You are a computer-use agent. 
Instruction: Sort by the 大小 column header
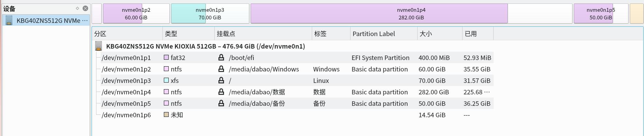pyautogui.click(x=440, y=34)
